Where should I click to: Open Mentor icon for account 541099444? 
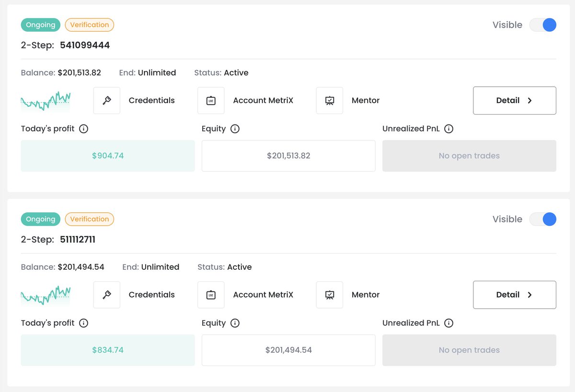tap(330, 101)
